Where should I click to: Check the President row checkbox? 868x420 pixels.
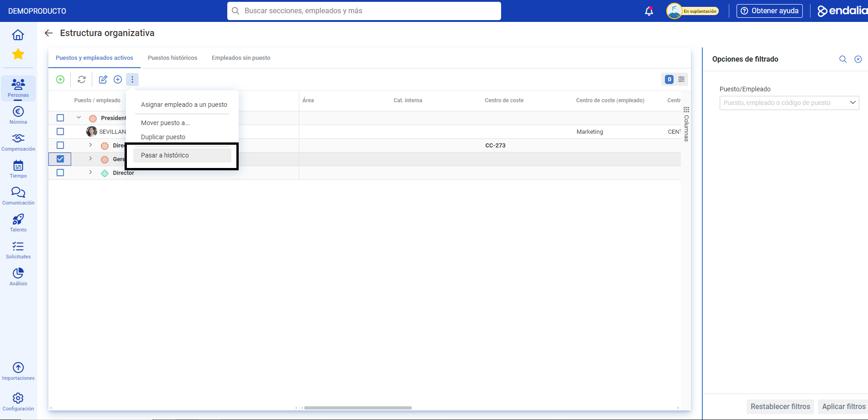pyautogui.click(x=60, y=118)
